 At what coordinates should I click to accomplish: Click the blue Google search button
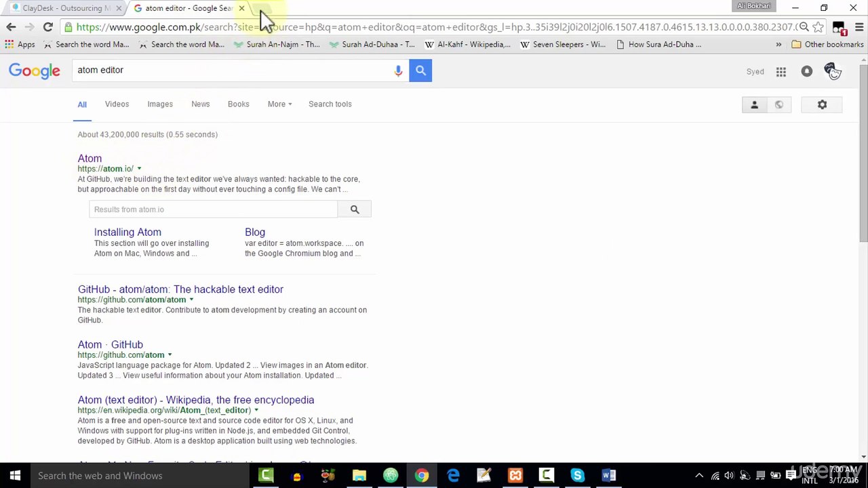pyautogui.click(x=420, y=70)
